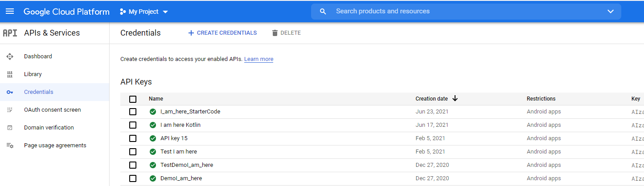This screenshot has width=644, height=186.
Task: Open the API key 15 entry
Action: [174, 138]
